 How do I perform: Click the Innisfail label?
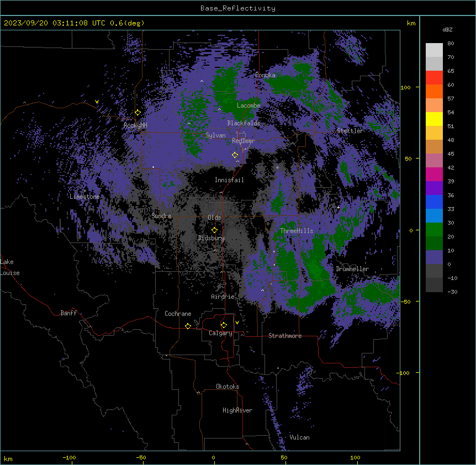[x=229, y=180]
